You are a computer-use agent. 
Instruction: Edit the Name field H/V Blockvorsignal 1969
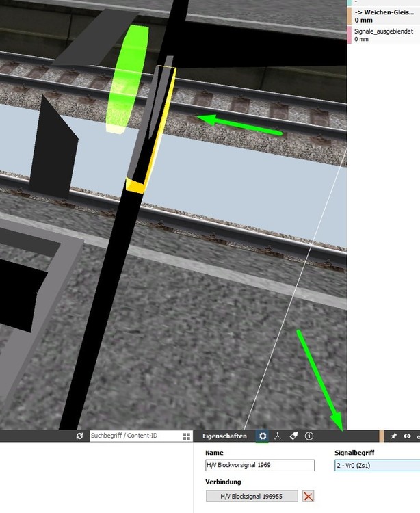pos(260,465)
